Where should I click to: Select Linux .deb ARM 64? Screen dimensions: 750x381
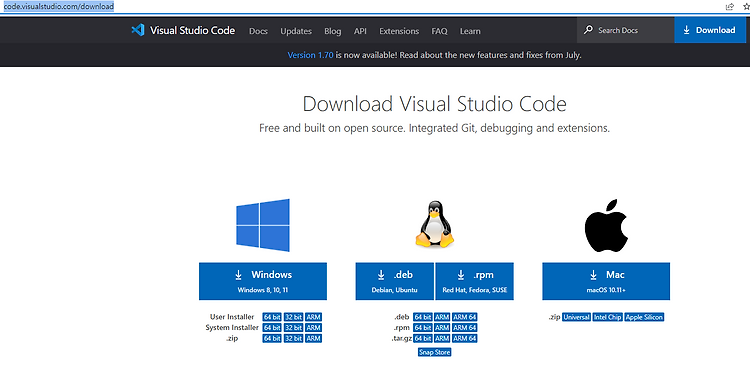(x=465, y=317)
